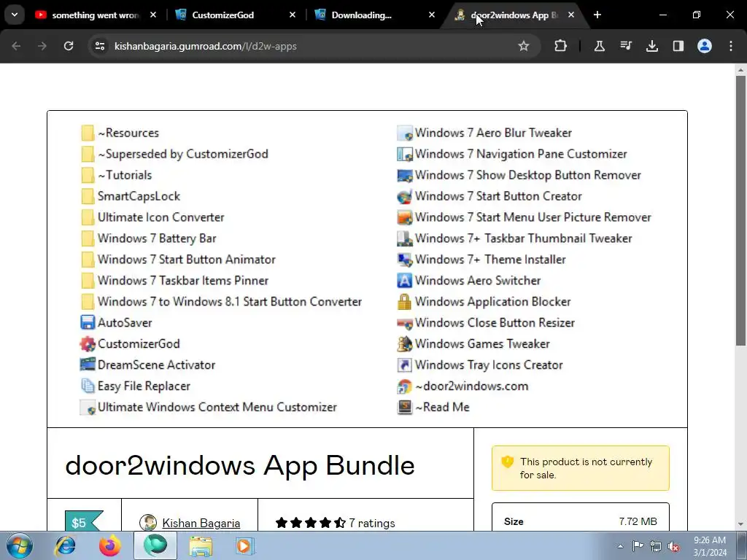Switch to the YouTube something went wrong tab
This screenshot has width=747, height=560.
pos(96,15)
